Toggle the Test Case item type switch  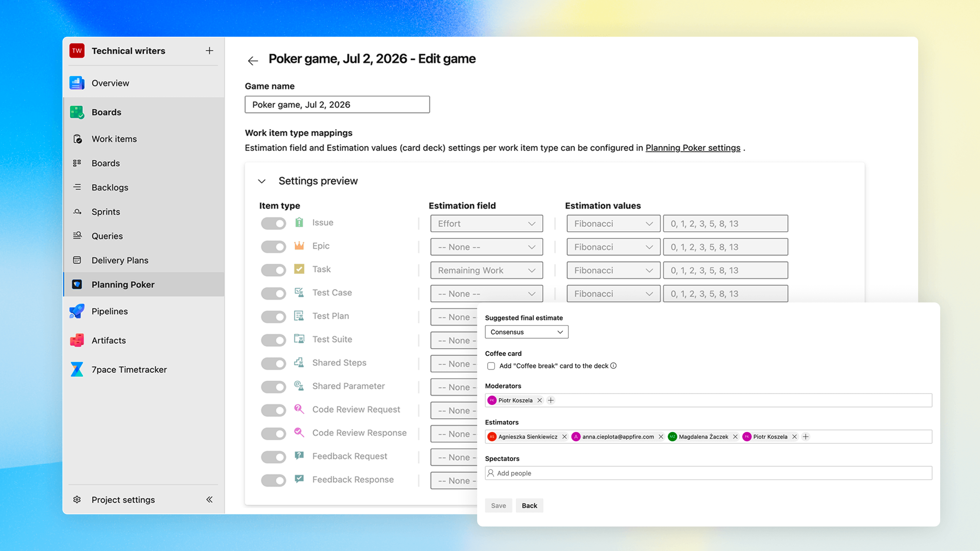273,293
